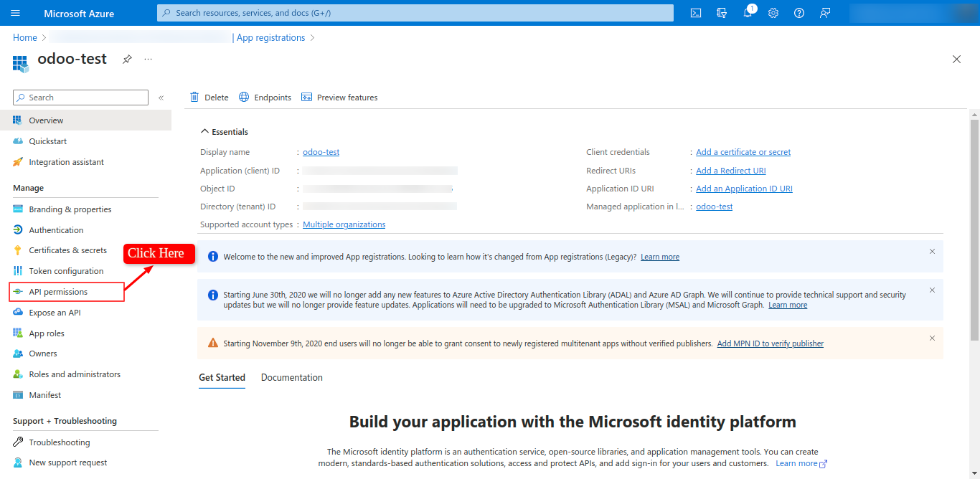
Task: Open portal Settings gear
Action: point(773,13)
